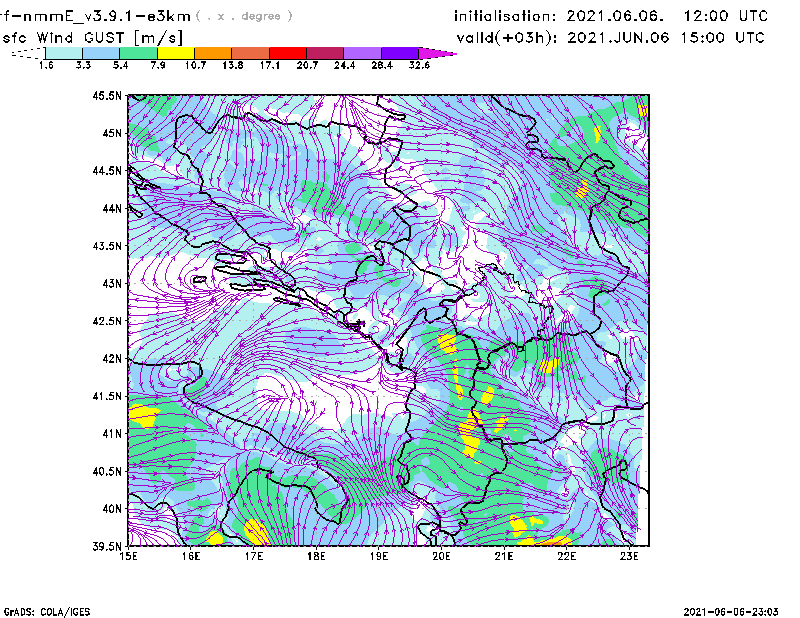Click the 44N latitude label
Image resolution: width=800 pixels, height=618 pixels.
click(112, 208)
